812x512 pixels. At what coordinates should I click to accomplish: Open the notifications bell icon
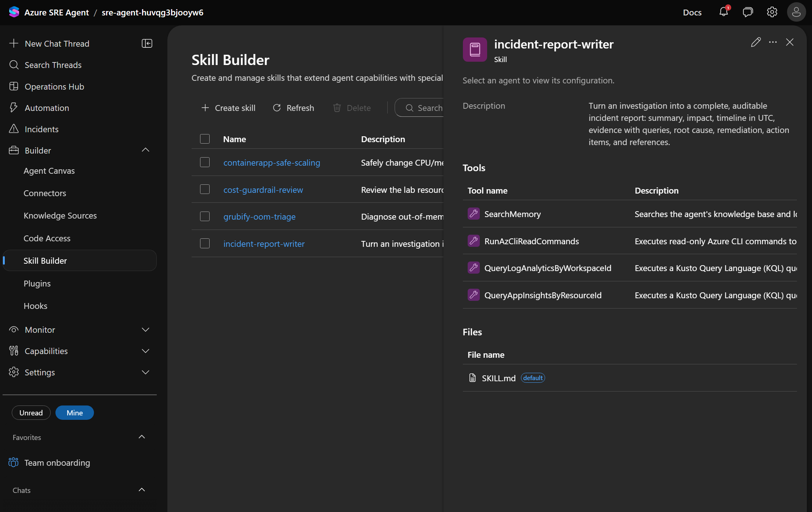[724, 12]
